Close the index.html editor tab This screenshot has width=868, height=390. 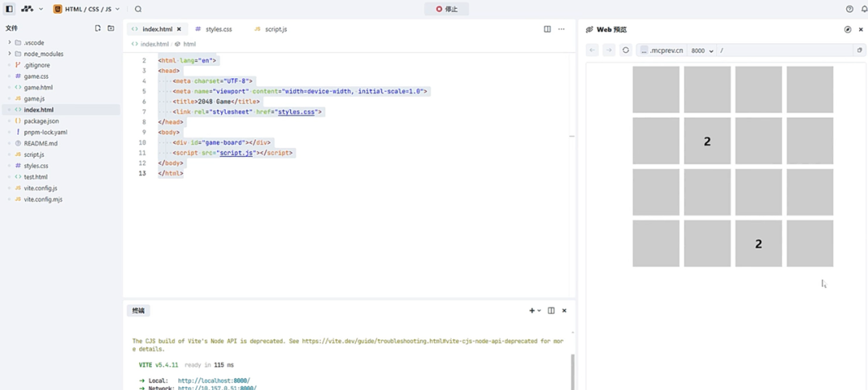click(178, 29)
